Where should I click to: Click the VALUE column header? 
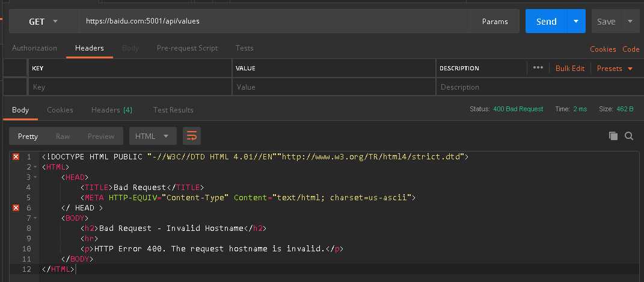(245, 68)
